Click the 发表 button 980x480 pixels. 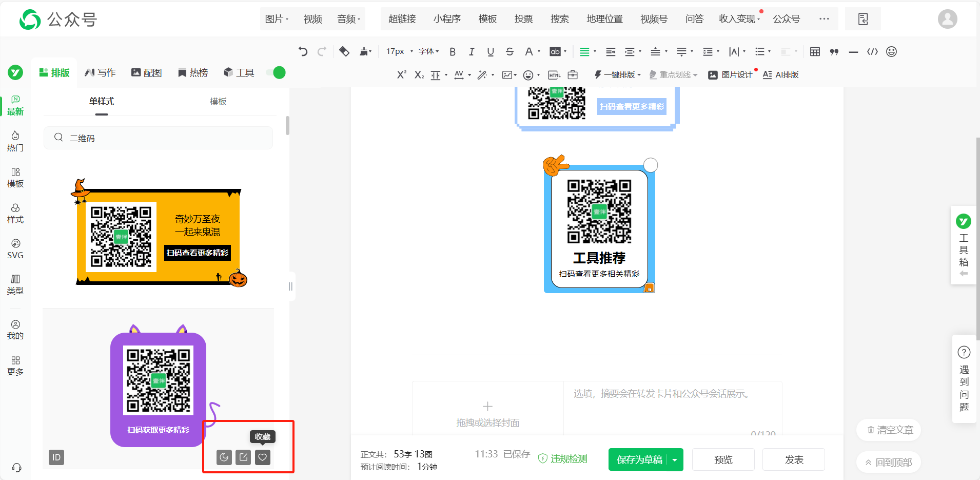tap(794, 460)
